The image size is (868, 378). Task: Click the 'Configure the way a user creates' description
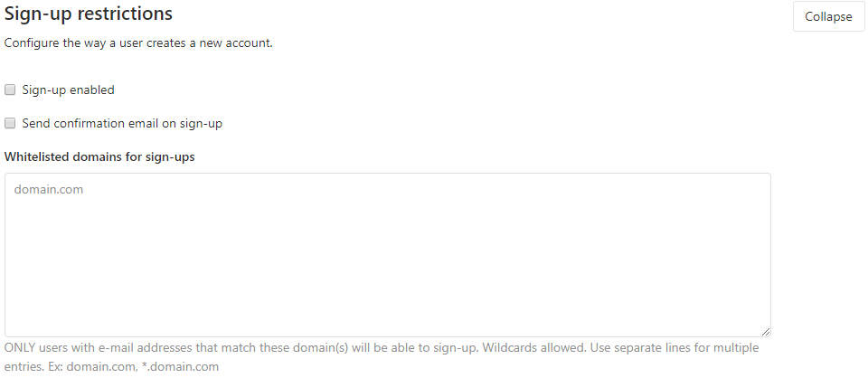coord(138,43)
